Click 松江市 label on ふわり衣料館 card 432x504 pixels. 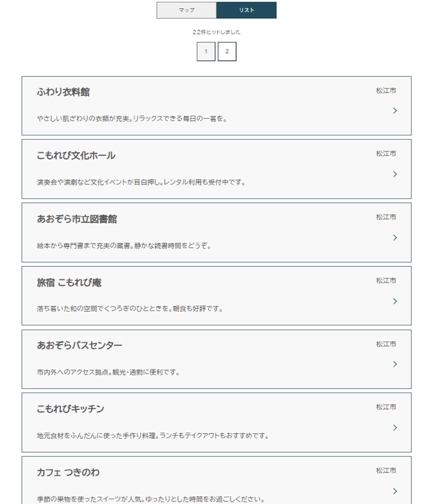tap(386, 91)
